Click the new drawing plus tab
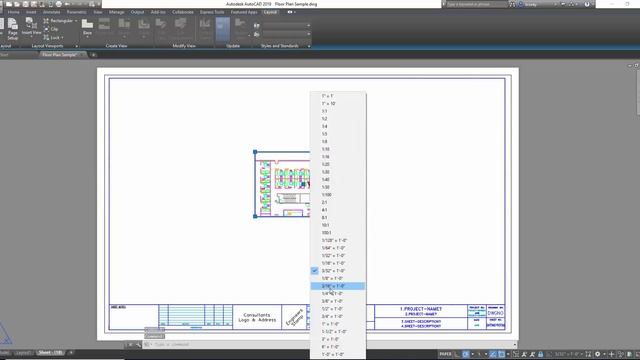640x360 pixels. (93, 55)
